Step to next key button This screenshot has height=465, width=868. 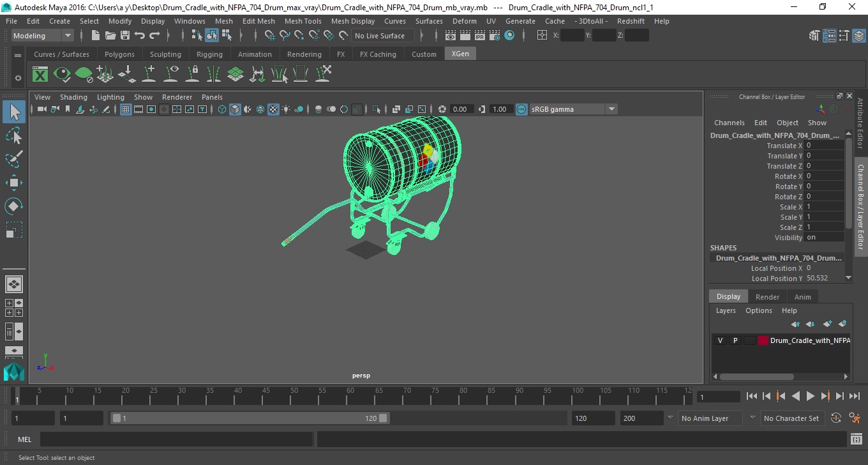tap(825, 397)
